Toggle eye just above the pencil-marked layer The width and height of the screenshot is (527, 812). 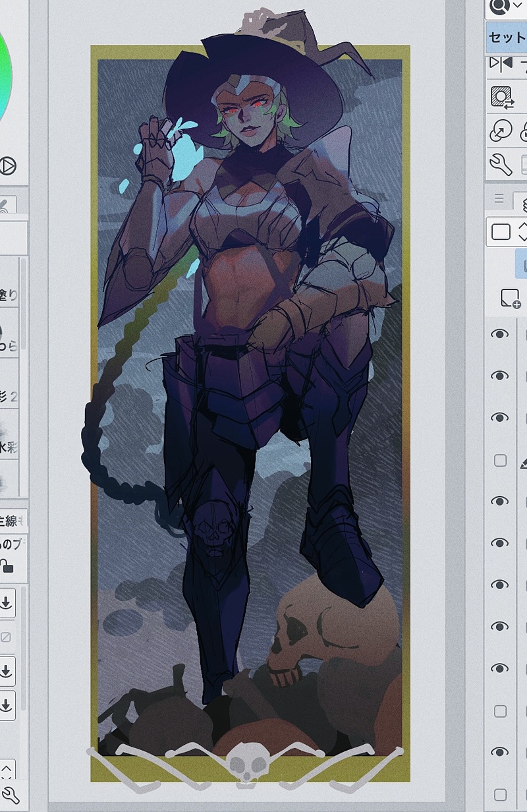501,418
